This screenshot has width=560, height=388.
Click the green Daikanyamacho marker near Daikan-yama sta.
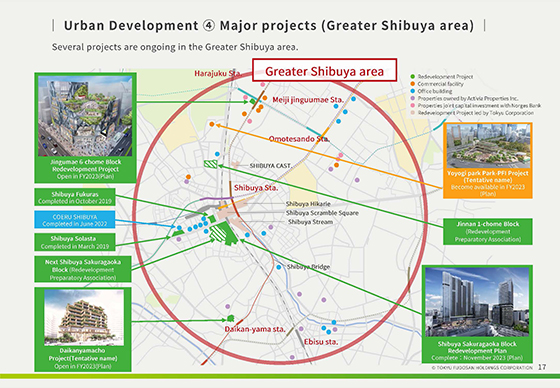[x=231, y=318]
